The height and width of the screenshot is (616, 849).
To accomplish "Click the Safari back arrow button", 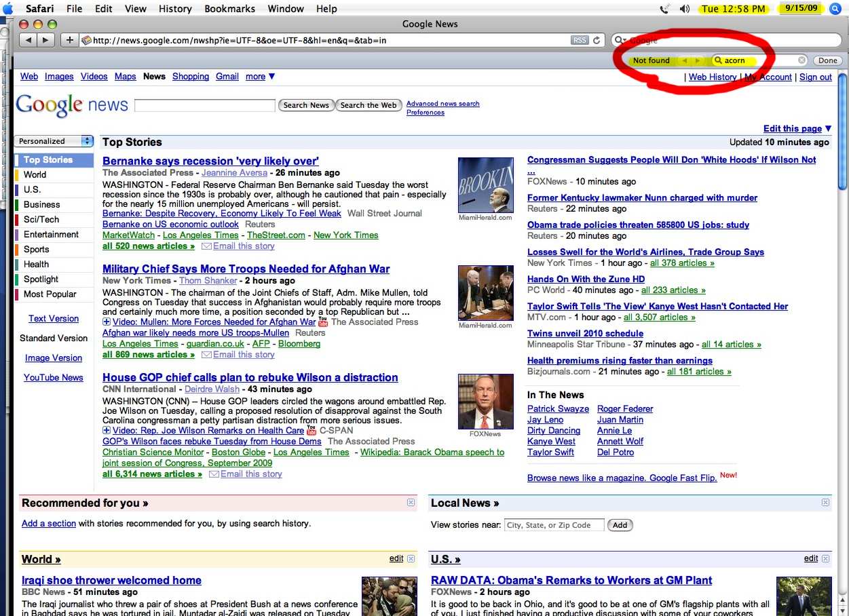I will (29, 40).
